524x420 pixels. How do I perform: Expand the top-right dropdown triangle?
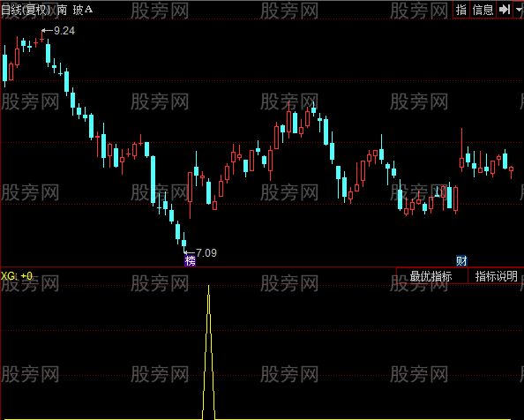coord(518,10)
